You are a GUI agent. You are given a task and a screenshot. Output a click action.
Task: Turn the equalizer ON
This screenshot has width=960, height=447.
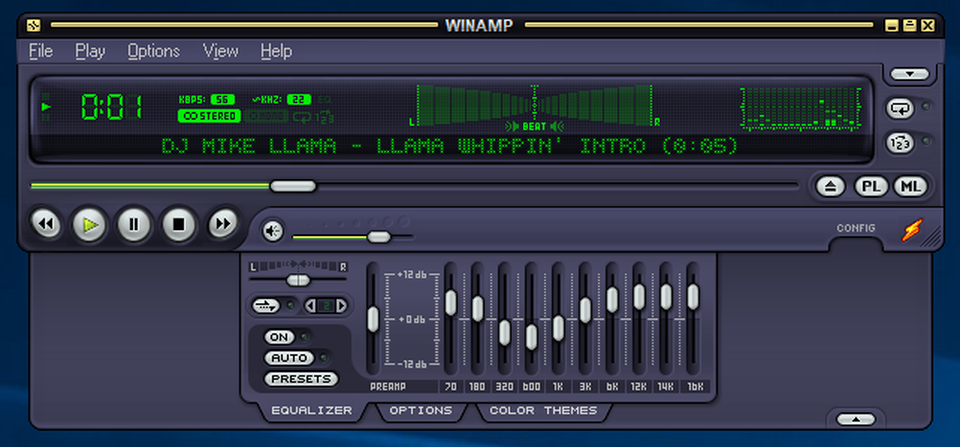(279, 337)
